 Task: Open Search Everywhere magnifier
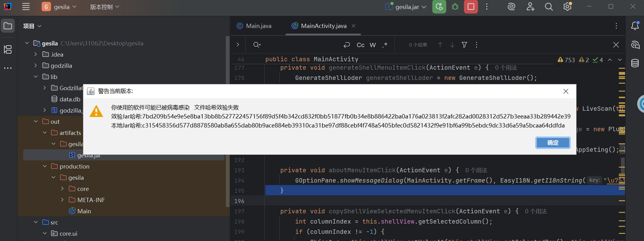click(549, 7)
